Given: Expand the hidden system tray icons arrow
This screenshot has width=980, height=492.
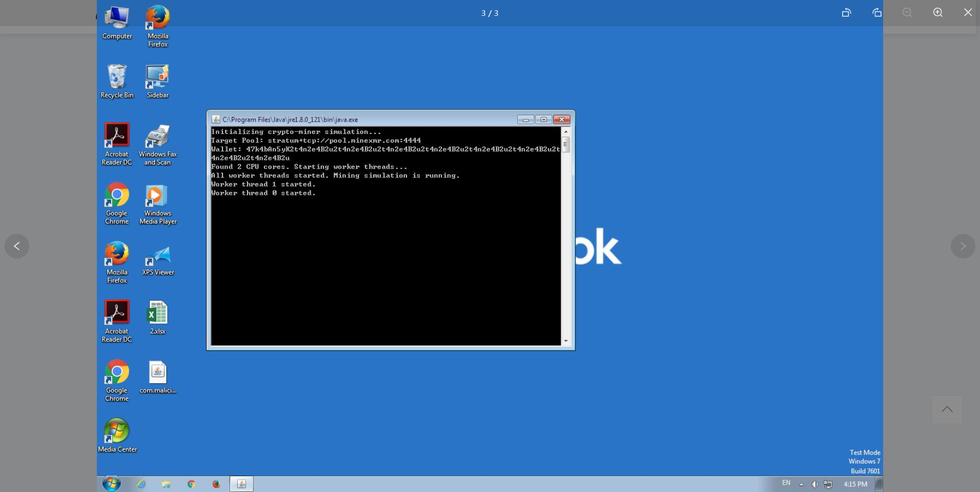Looking at the screenshot, I should point(801,484).
